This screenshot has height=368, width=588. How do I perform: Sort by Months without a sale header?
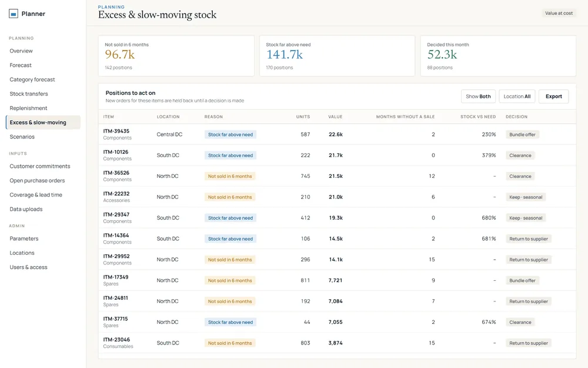pos(405,117)
